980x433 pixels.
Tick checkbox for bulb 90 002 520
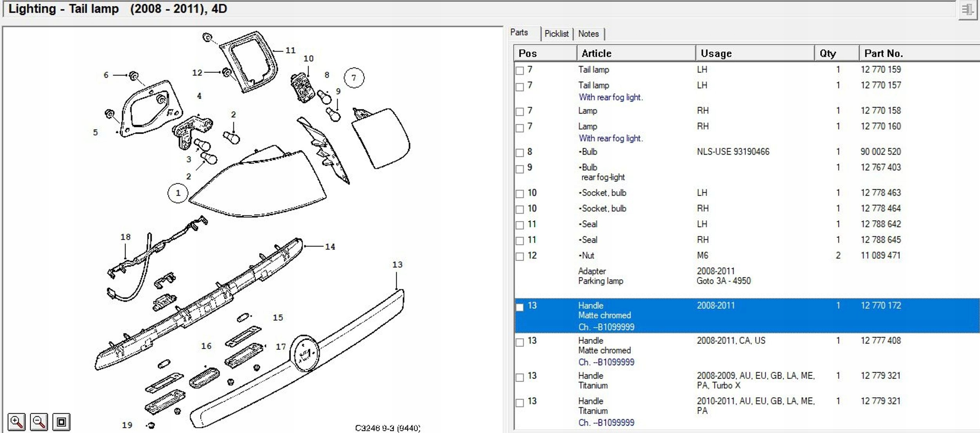click(520, 153)
